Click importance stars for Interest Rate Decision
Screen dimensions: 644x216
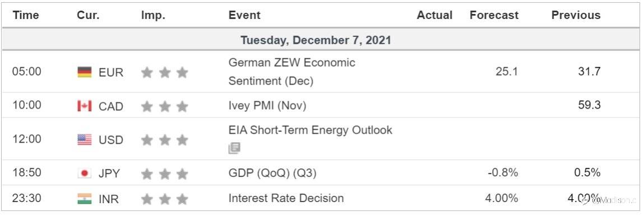(165, 199)
